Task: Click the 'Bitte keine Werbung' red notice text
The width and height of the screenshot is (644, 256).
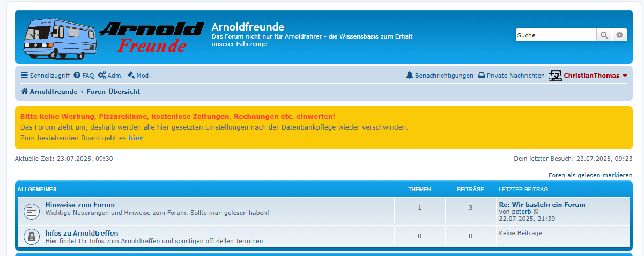Action: [177, 116]
